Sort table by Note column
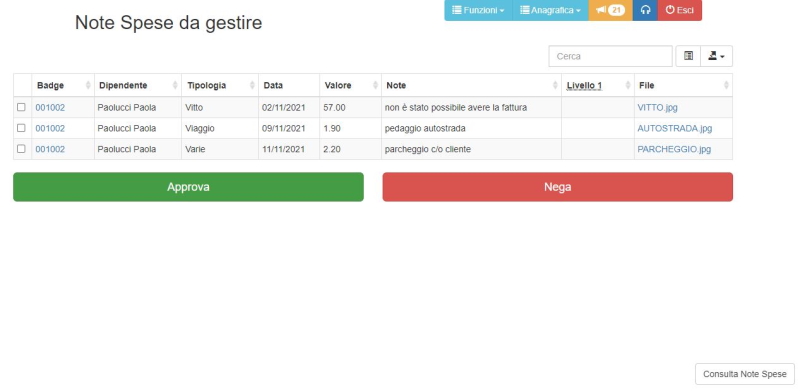 click(471, 85)
